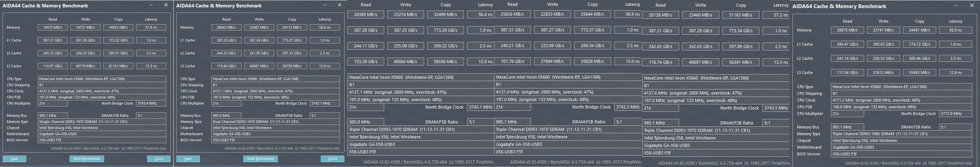This screenshot has width=980, height=167.
Task: Click the Memory Copy value 34491 MB/s
Action: coord(920,30)
